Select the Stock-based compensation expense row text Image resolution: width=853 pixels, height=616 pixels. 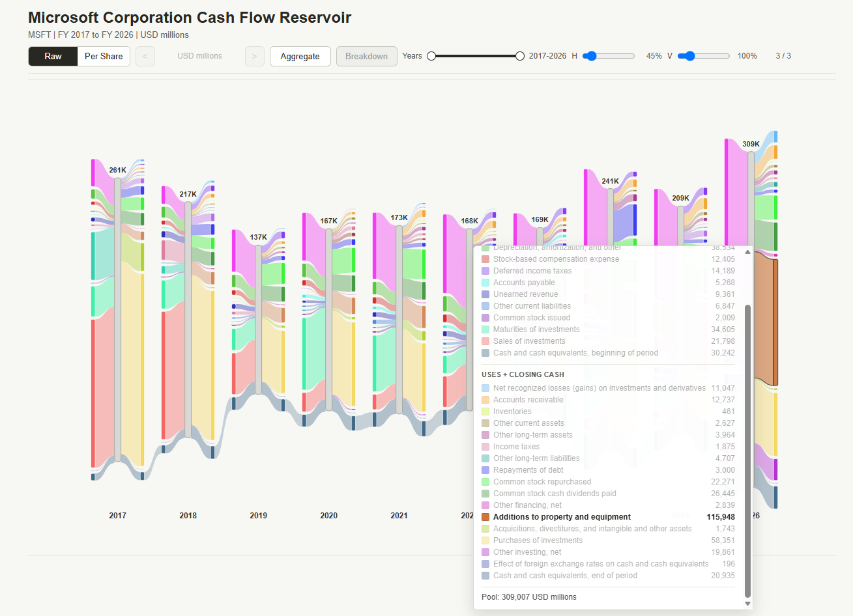(x=556, y=259)
